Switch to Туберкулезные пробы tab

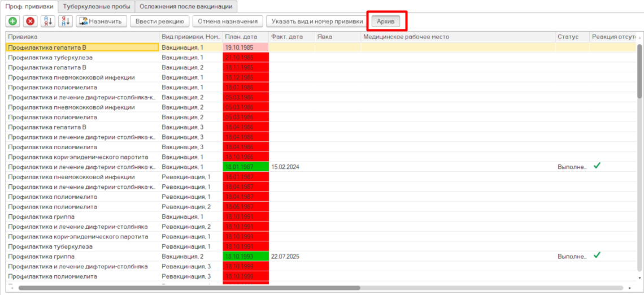96,6
